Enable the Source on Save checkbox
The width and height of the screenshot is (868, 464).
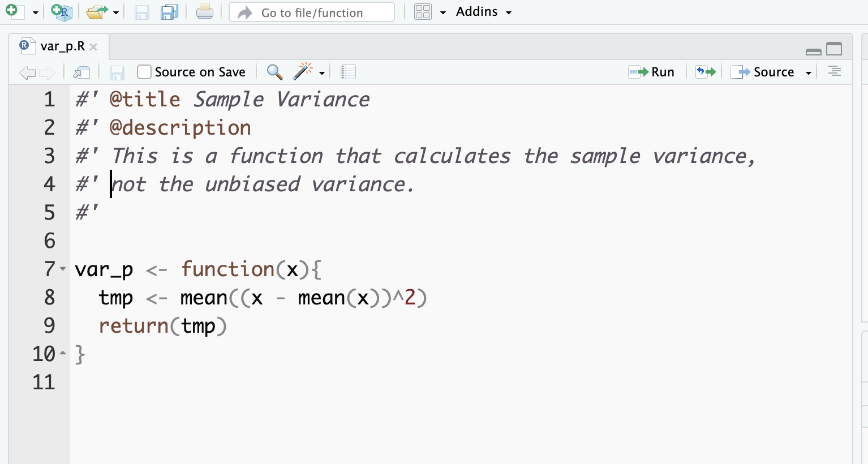pos(144,72)
